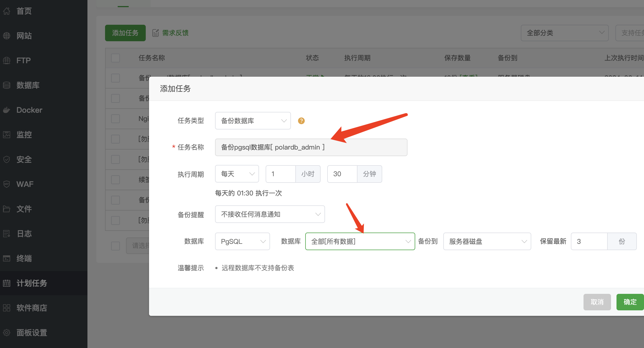Viewport: 644px width, 348px height.
Task: Select the 计划任务 menu item
Action: point(32,283)
